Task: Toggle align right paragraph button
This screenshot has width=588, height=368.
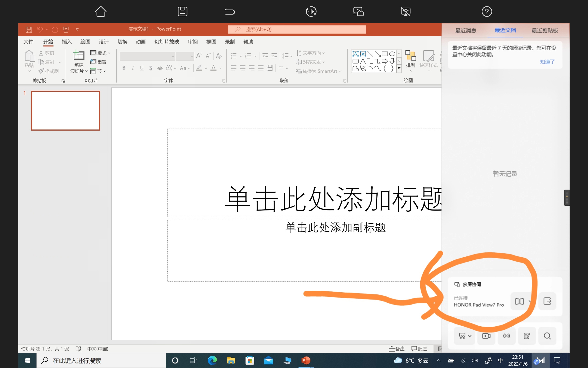Action: [x=252, y=68]
